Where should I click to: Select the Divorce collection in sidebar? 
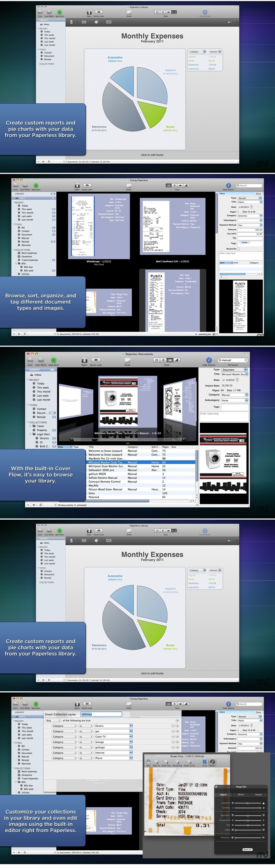[x=44, y=438]
